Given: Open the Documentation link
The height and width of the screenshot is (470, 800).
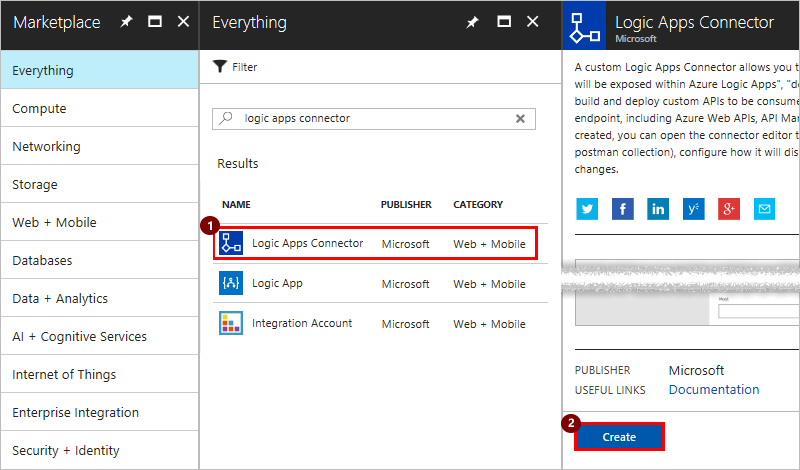Looking at the screenshot, I should [713, 390].
